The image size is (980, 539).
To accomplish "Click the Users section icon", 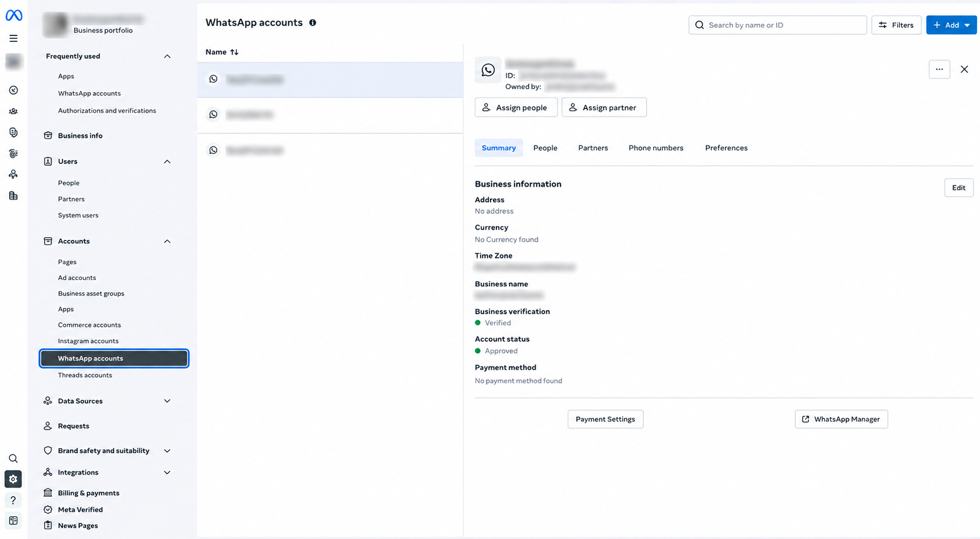I will pos(48,162).
